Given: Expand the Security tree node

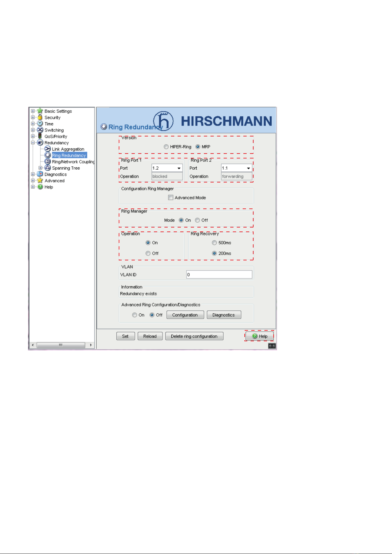Looking at the screenshot, I should tap(33, 117).
